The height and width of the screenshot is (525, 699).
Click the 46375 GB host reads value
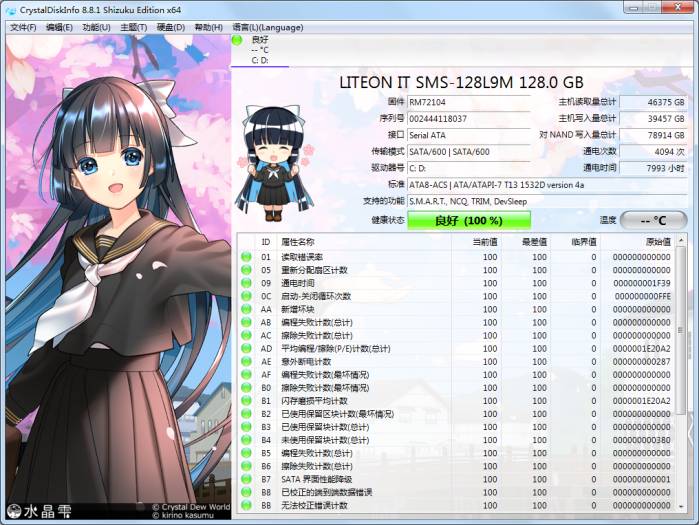pyautogui.click(x=654, y=102)
